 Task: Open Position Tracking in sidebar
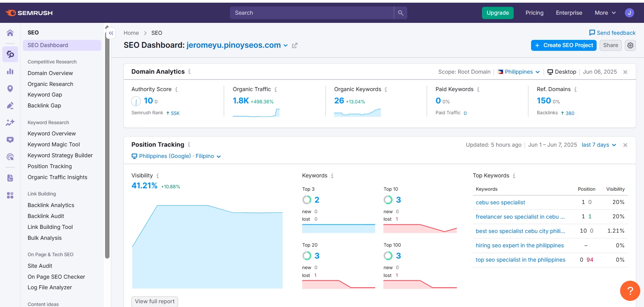(x=50, y=166)
